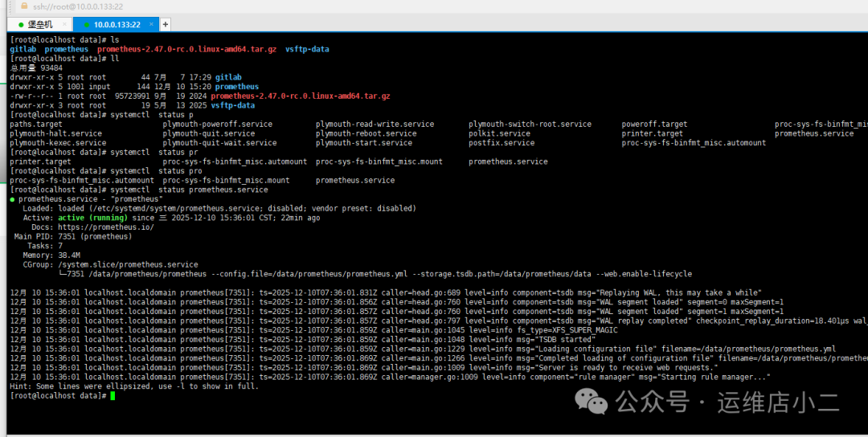Click plymouth-kexec.service entry
The width and height of the screenshot is (868, 437).
(58, 143)
